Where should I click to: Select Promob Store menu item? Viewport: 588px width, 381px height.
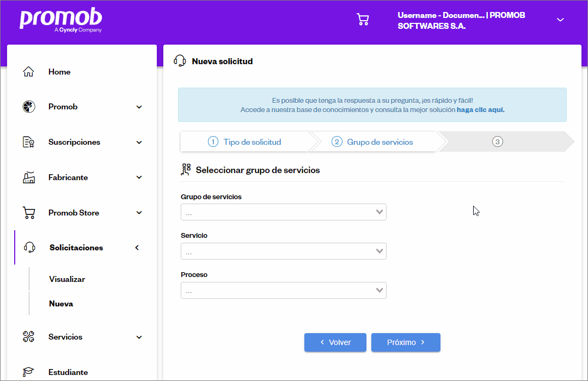[x=73, y=213]
